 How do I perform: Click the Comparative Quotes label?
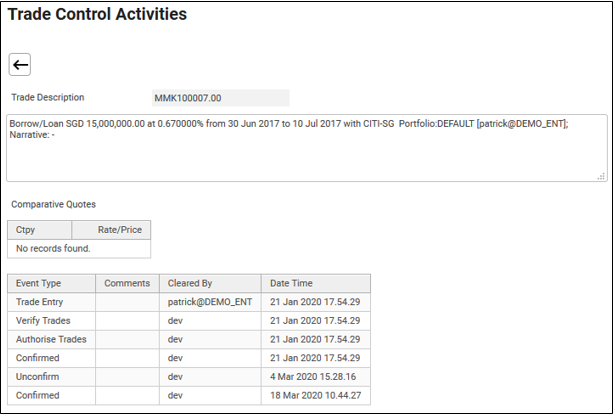click(x=53, y=204)
